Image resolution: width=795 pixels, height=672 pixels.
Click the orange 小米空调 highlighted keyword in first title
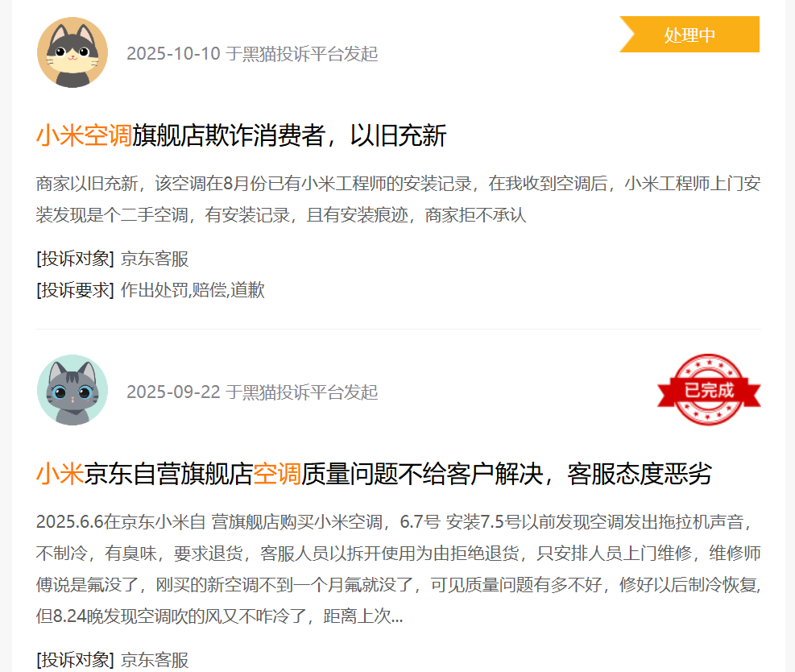coord(84,135)
